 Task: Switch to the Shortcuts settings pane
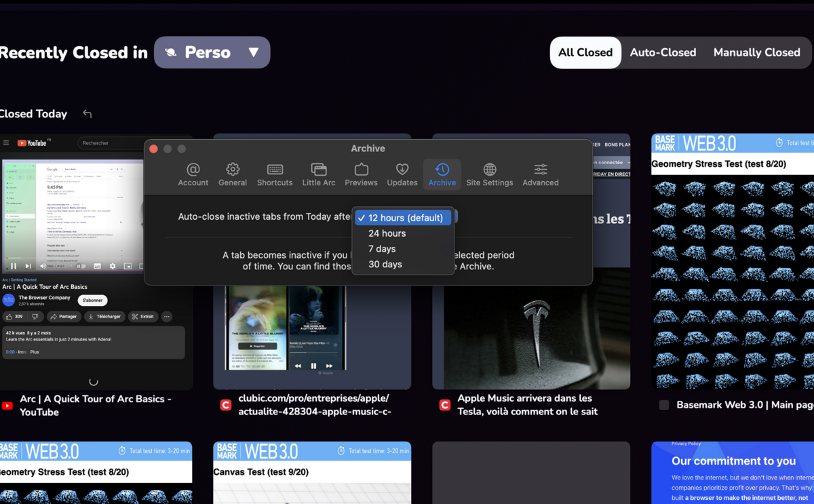click(275, 174)
